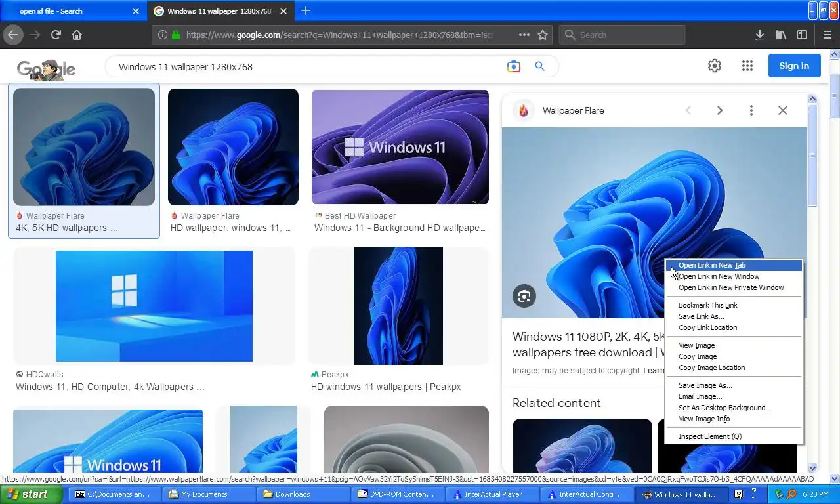Switch to Downloads taskbar item
This screenshot has height=504, width=840.
pyautogui.click(x=302, y=494)
